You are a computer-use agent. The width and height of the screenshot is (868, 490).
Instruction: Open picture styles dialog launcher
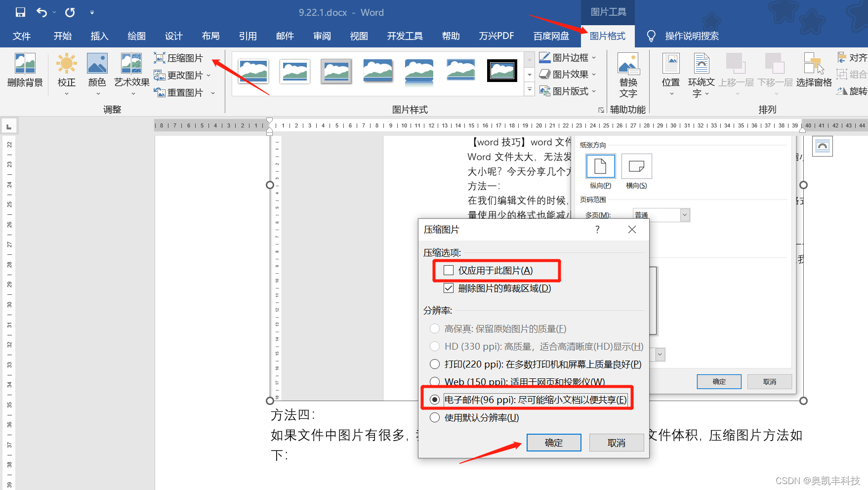coord(601,110)
